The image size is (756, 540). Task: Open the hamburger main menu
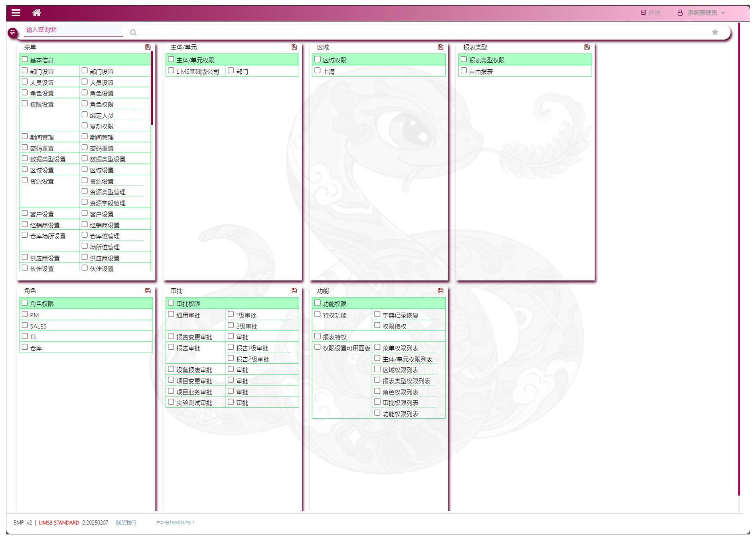[16, 13]
